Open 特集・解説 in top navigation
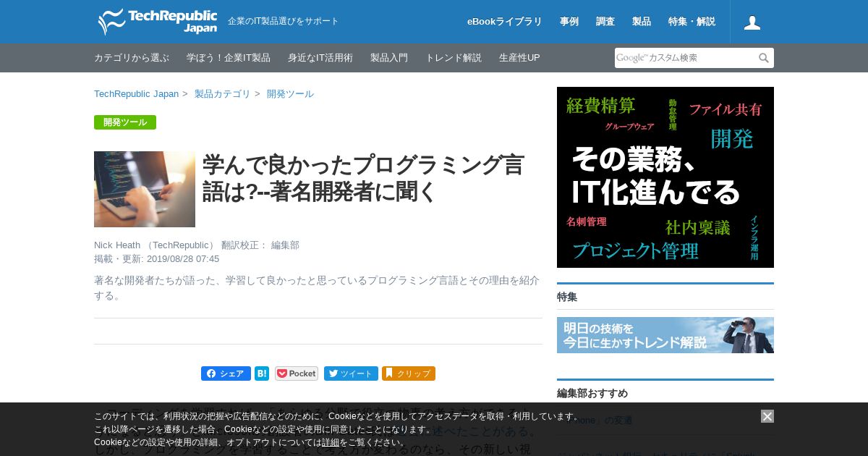The width and height of the screenshot is (868, 456). click(x=692, y=22)
